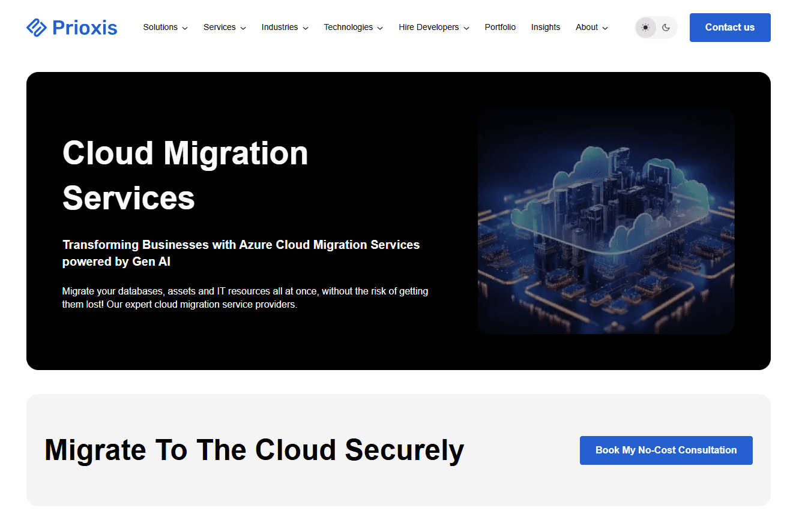
Task: Switch to light mode sun icon
Action: (645, 28)
